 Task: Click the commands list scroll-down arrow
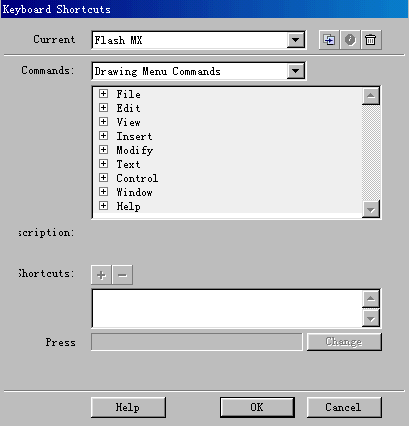[371, 209]
